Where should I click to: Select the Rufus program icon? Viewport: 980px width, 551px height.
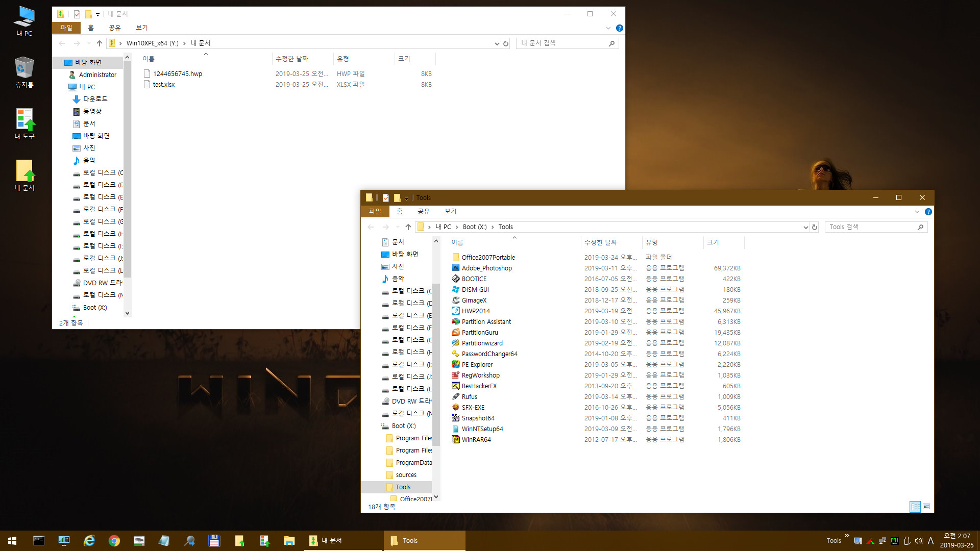click(456, 396)
